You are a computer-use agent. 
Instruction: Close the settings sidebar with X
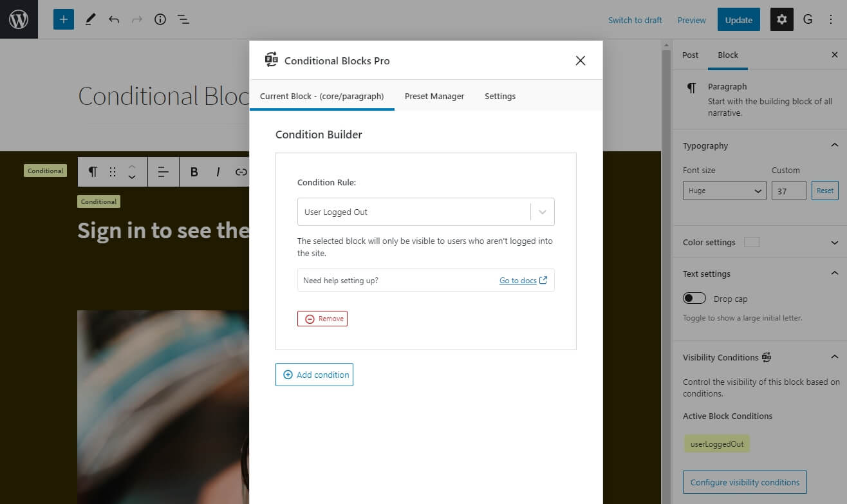[x=835, y=55]
